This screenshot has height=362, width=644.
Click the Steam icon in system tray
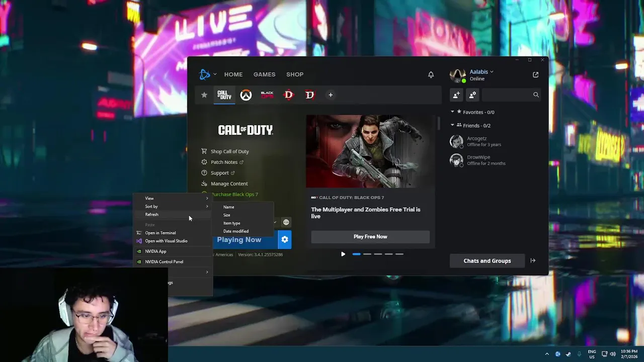click(x=568, y=354)
